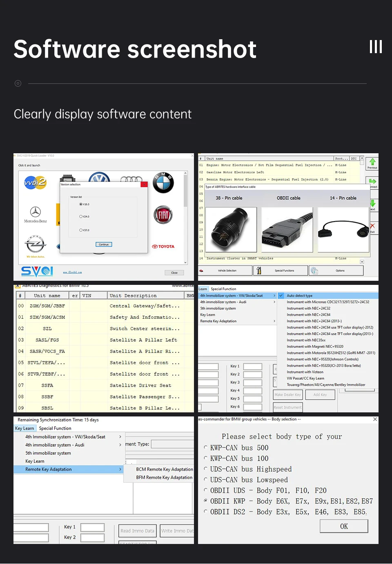
Task: Click scrollbar beside the DTC column
Action: [362, 163]
